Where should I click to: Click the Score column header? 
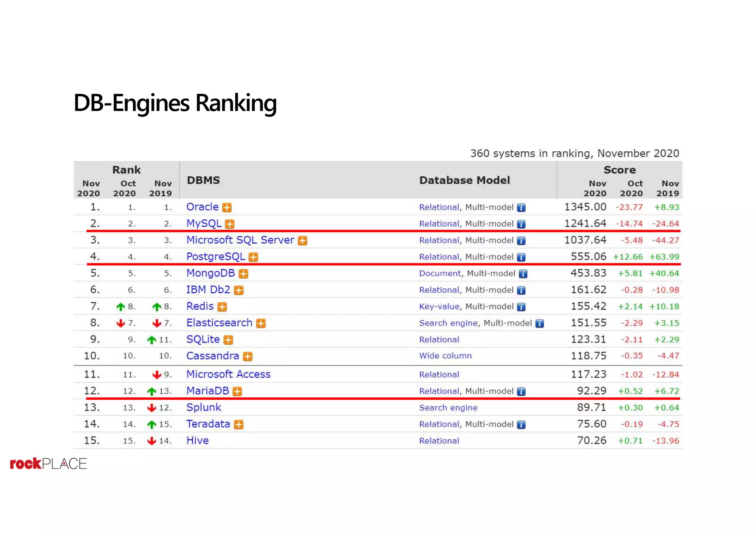point(620,170)
